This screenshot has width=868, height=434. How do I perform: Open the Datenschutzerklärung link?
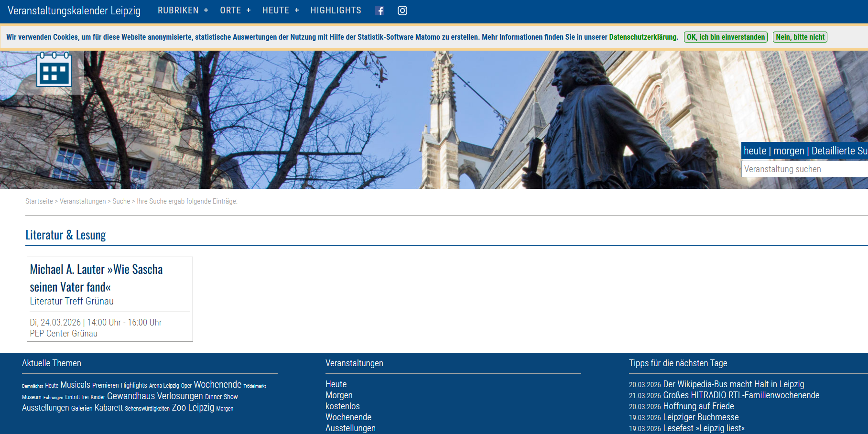(643, 37)
